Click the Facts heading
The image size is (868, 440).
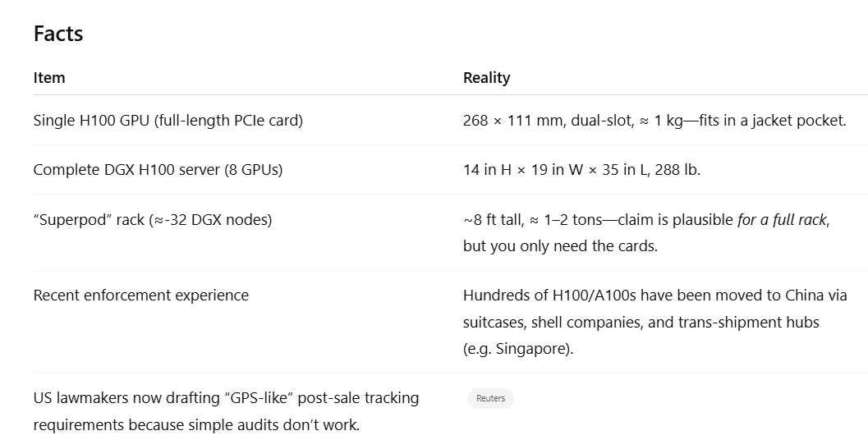(58, 34)
